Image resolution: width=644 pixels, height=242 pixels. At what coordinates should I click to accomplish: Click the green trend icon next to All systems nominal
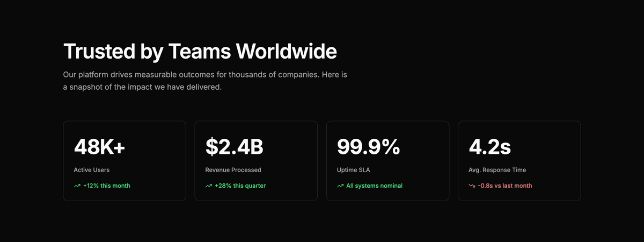340,186
